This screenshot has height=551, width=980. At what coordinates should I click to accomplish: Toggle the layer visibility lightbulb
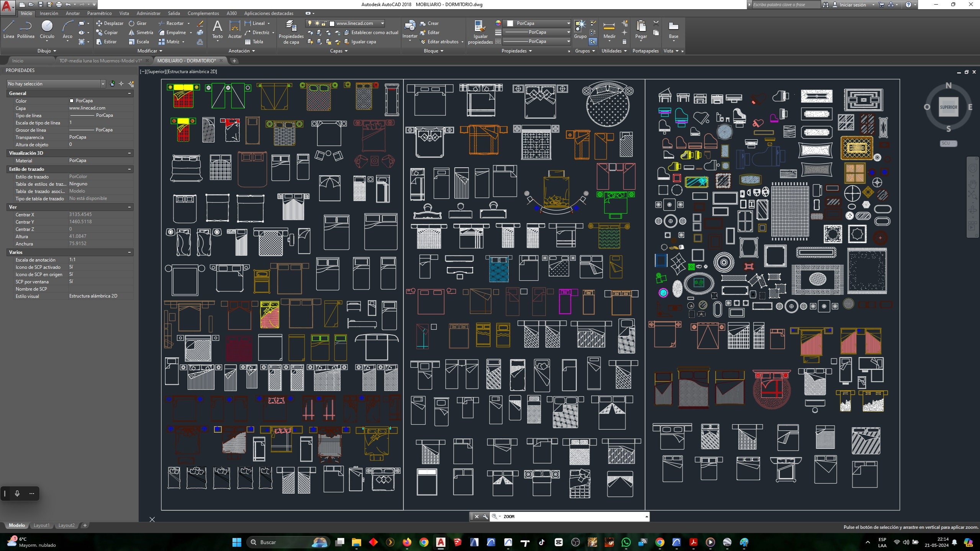tap(310, 23)
